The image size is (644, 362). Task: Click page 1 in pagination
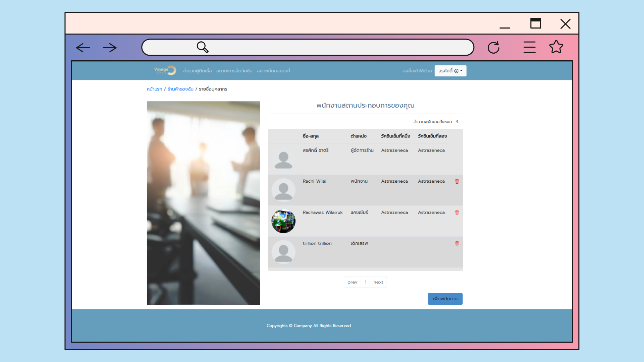click(x=366, y=282)
